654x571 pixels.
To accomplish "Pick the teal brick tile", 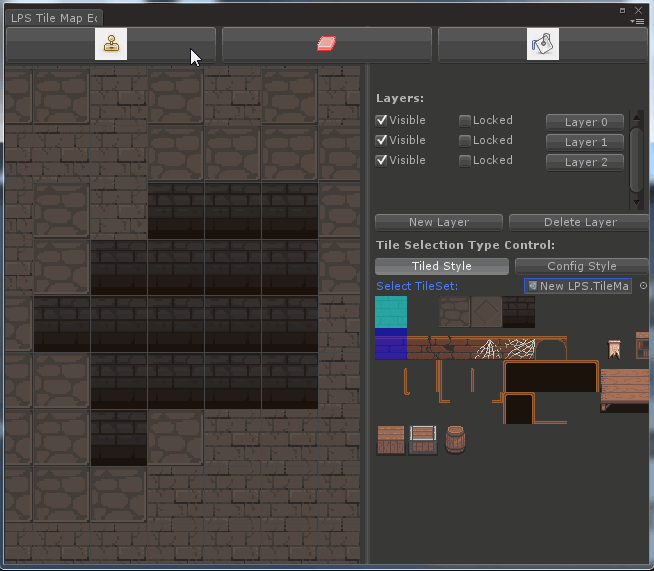I will [x=391, y=312].
